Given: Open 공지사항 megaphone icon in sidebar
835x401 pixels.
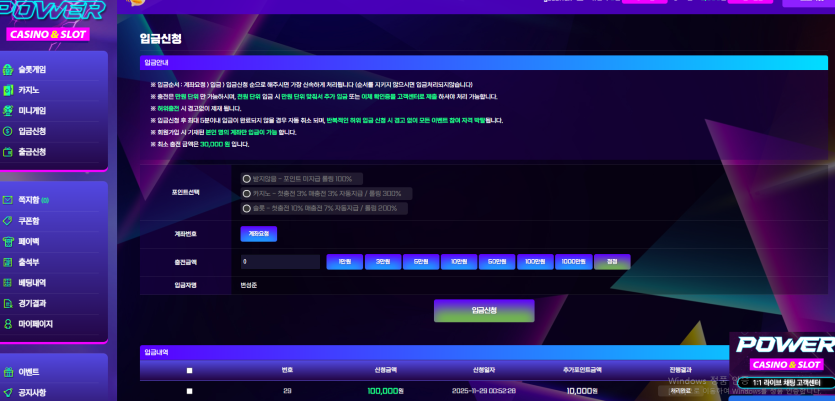Looking at the screenshot, I should (8, 393).
